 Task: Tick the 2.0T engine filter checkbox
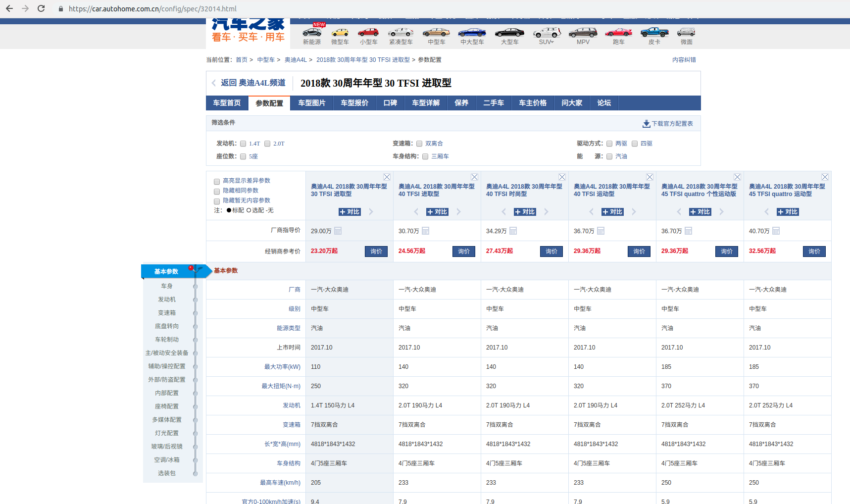click(267, 144)
